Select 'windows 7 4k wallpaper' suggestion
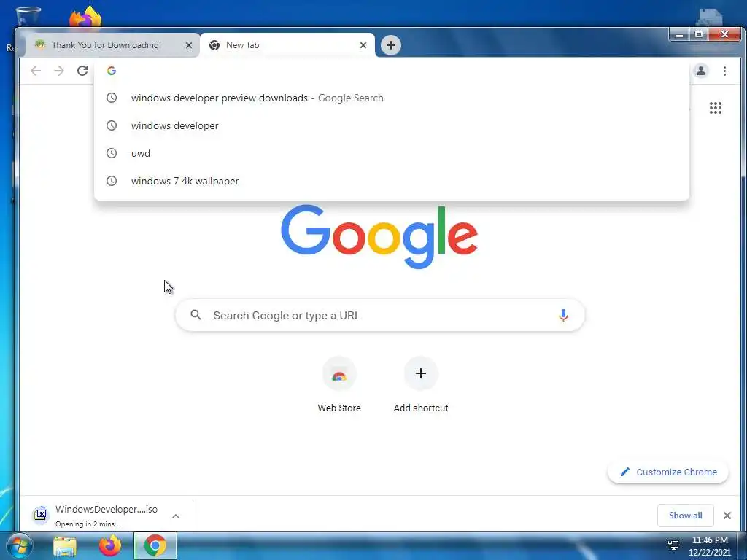This screenshot has height=560, width=747. tap(392, 181)
